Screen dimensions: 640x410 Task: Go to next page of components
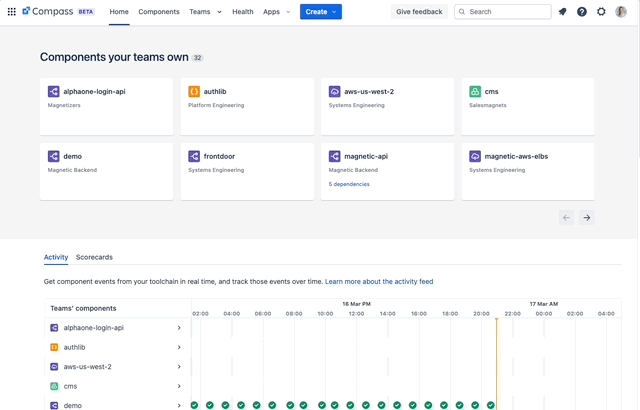(x=587, y=217)
